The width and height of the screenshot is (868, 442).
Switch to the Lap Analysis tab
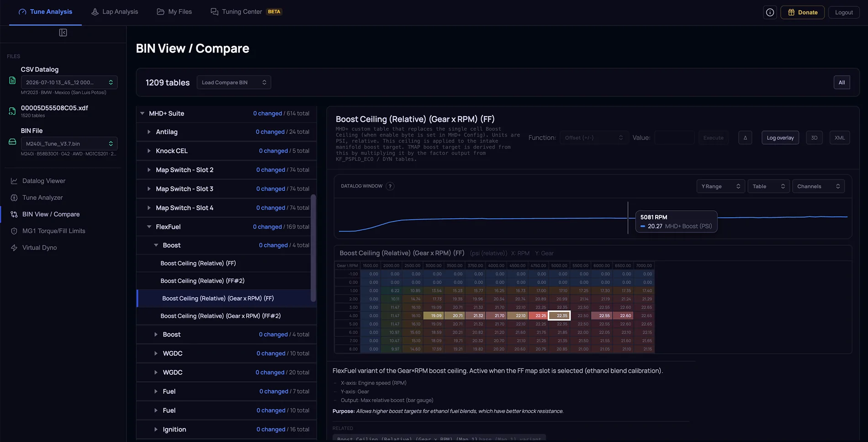click(x=115, y=12)
